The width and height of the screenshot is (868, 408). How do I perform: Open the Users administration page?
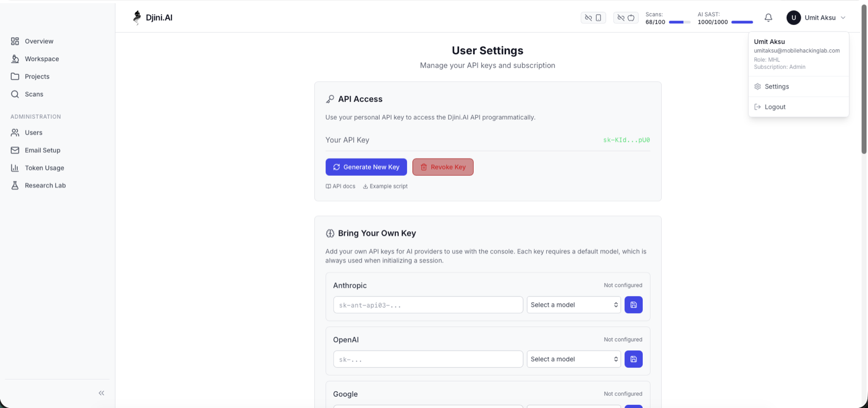[33, 133]
